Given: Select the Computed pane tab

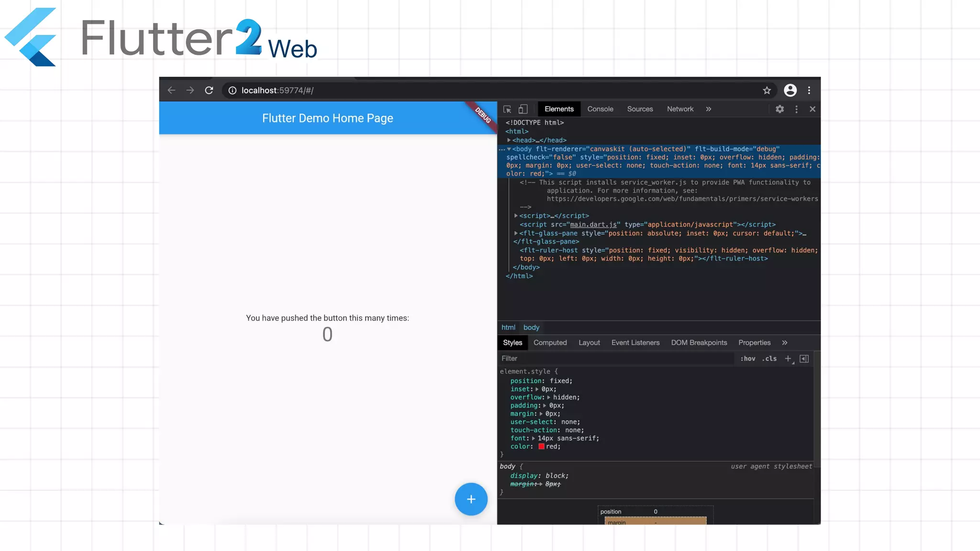Looking at the screenshot, I should (x=550, y=342).
